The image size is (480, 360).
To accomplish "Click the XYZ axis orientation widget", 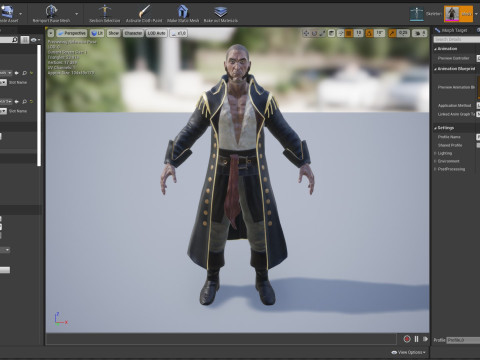I will (x=61, y=319).
